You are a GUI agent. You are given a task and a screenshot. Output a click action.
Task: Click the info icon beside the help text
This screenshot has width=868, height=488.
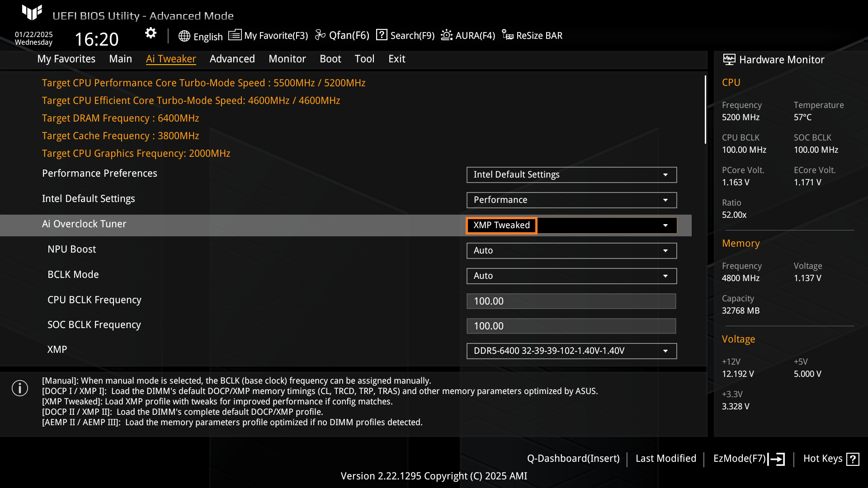tap(20, 388)
